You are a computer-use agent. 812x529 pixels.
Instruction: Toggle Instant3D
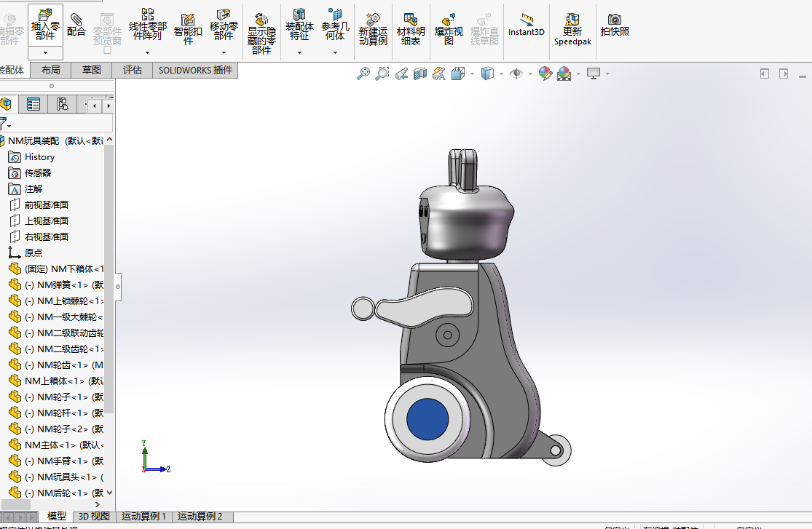526,25
